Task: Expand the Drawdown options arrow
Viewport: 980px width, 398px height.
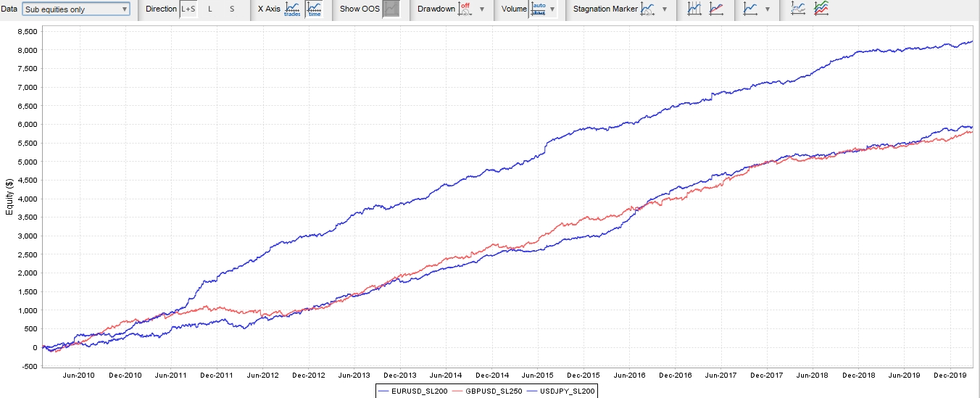Action: pyautogui.click(x=482, y=9)
